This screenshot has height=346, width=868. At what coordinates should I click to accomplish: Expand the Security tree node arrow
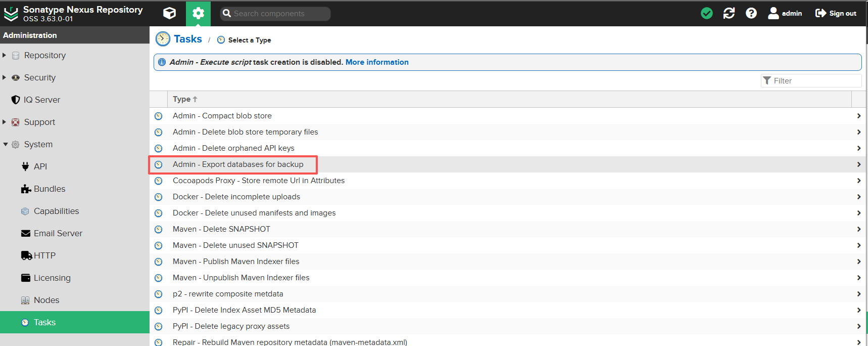point(5,77)
